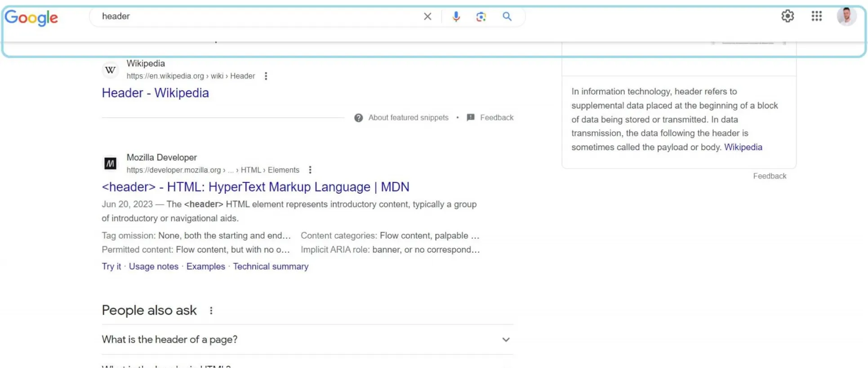Click the "Content categories" detail line
The image size is (868, 368).
click(x=390, y=235)
